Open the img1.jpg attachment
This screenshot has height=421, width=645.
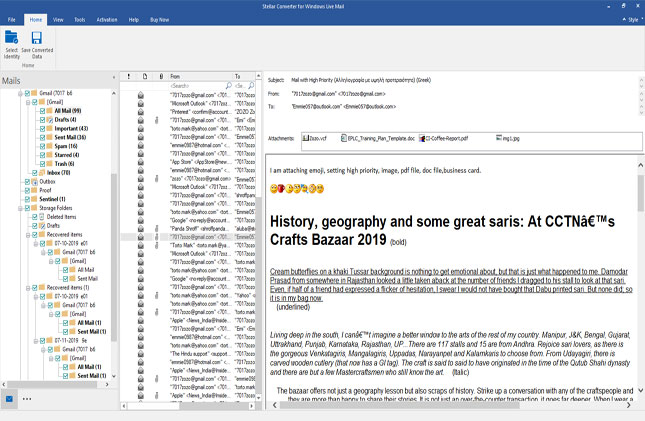(508, 138)
